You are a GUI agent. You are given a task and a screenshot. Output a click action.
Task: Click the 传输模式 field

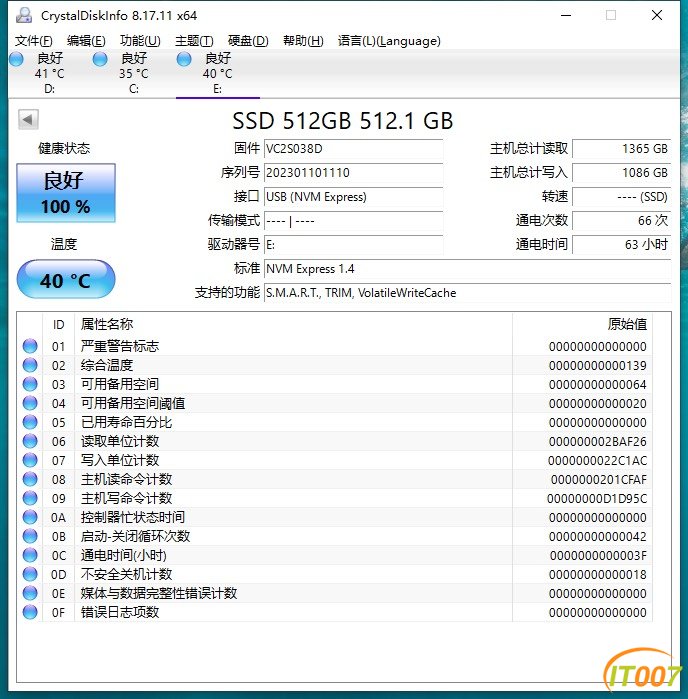(x=354, y=221)
